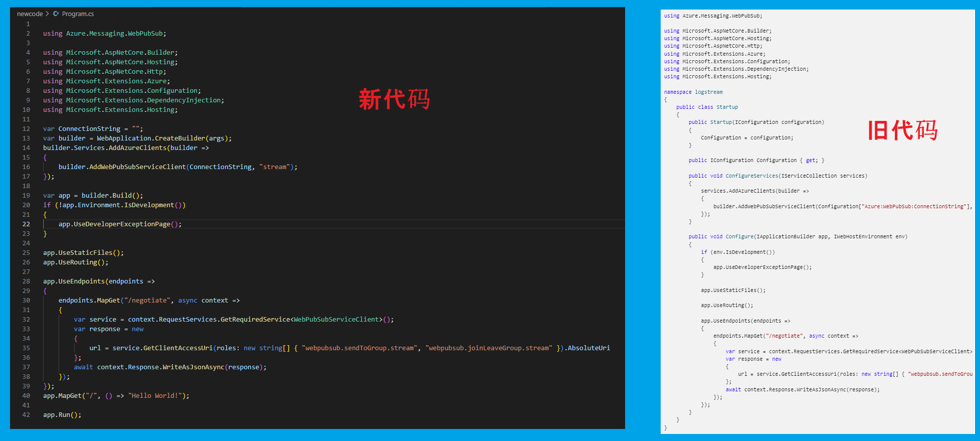The height and width of the screenshot is (441, 980).
Task: Click the C# file icon in breadcrumb
Action: pos(56,14)
